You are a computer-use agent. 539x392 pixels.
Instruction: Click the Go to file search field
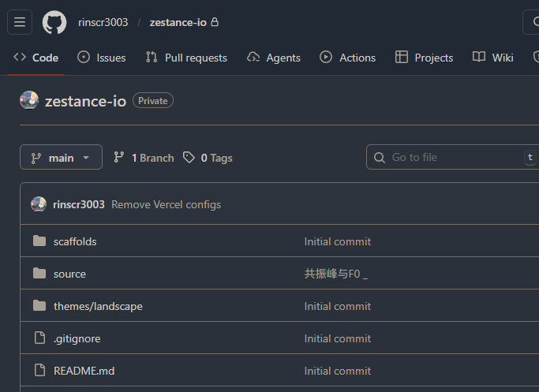pos(446,158)
